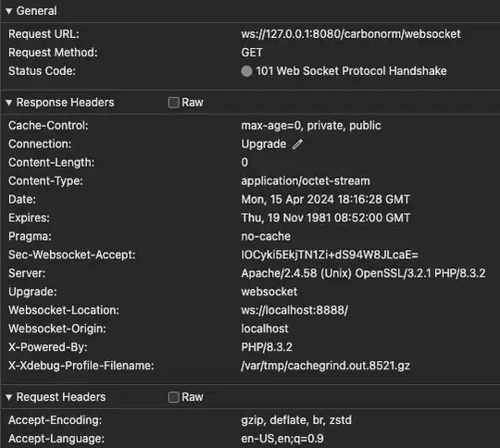
Task: Click the pencil edit icon next to Upgrade
Action: click(x=297, y=144)
